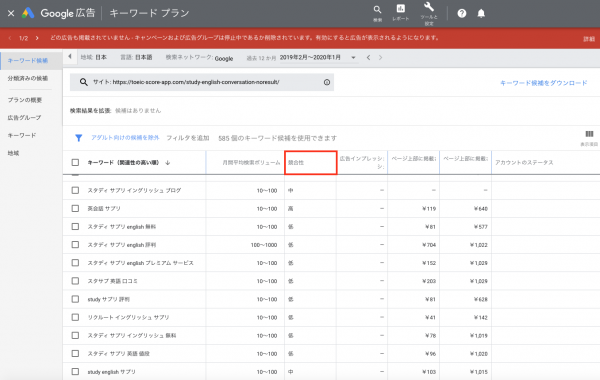
Task: Check the スタサプ 英語 口コミ row
Action: point(75,281)
